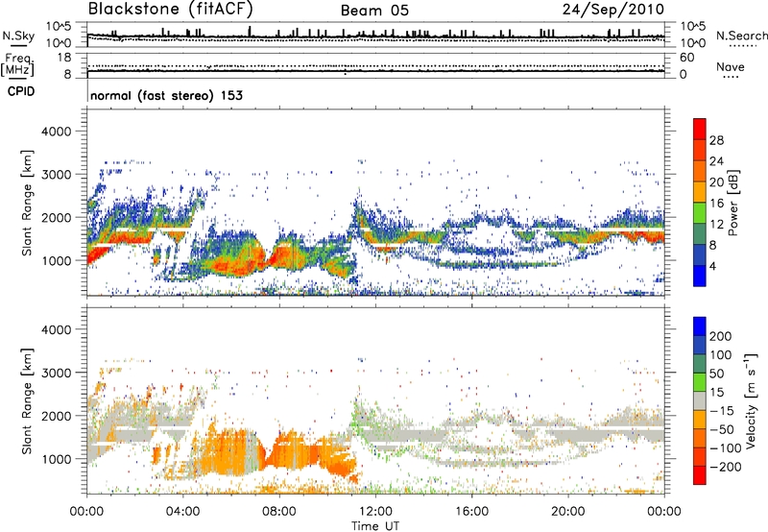Click the '4' value on Power color bar
768x532 pixels.
(712, 266)
